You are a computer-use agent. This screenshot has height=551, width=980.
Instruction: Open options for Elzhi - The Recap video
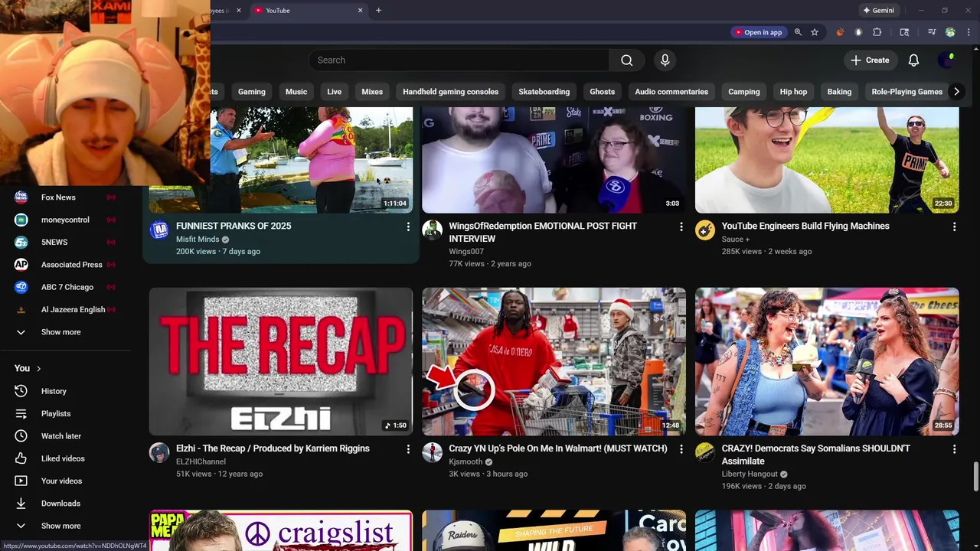pyautogui.click(x=408, y=449)
